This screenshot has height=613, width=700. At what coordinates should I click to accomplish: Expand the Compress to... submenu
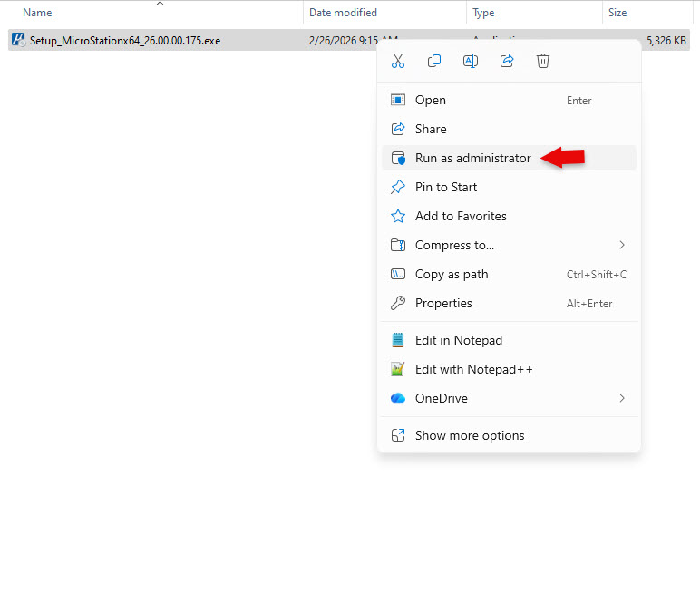(x=509, y=245)
